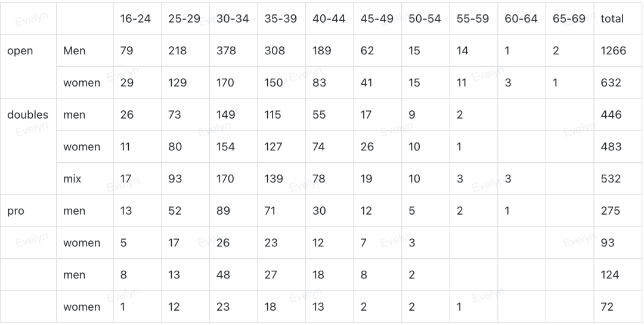Screen dimensions: 644x325
Task: Click the cell with value 275
Action: coord(611,211)
